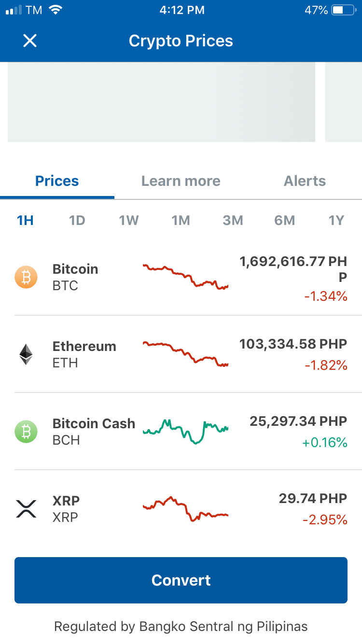
Task: Tap the Ethereum diamond logo icon
Action: pos(26,354)
